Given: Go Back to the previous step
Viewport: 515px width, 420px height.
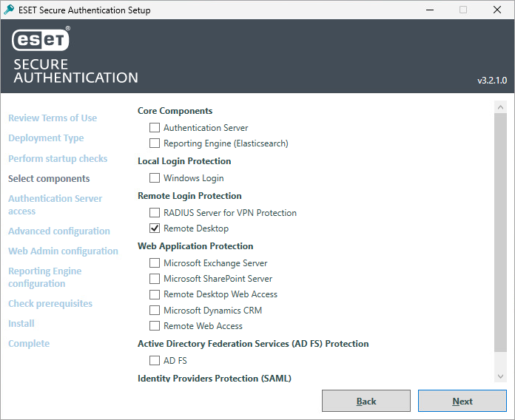Looking at the screenshot, I should 366,401.
